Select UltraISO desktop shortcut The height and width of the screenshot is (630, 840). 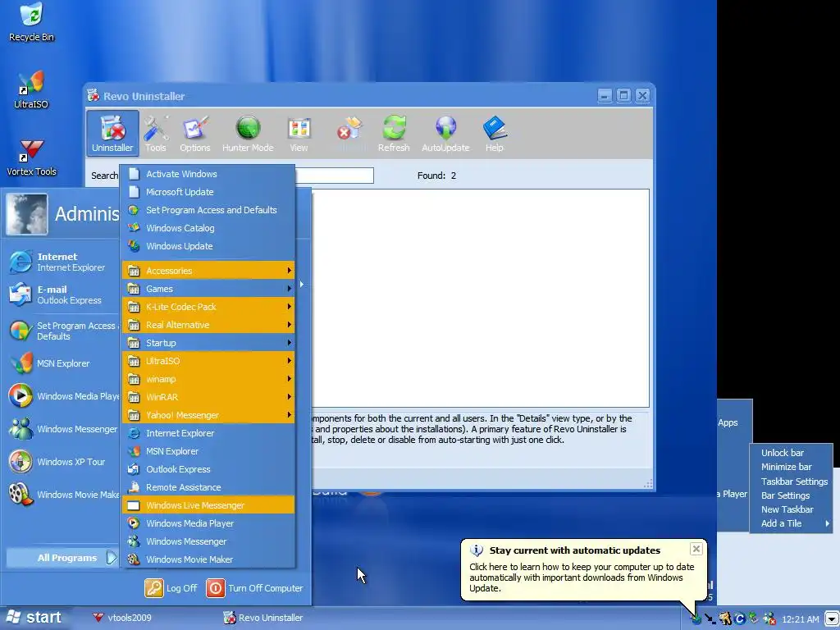31,90
